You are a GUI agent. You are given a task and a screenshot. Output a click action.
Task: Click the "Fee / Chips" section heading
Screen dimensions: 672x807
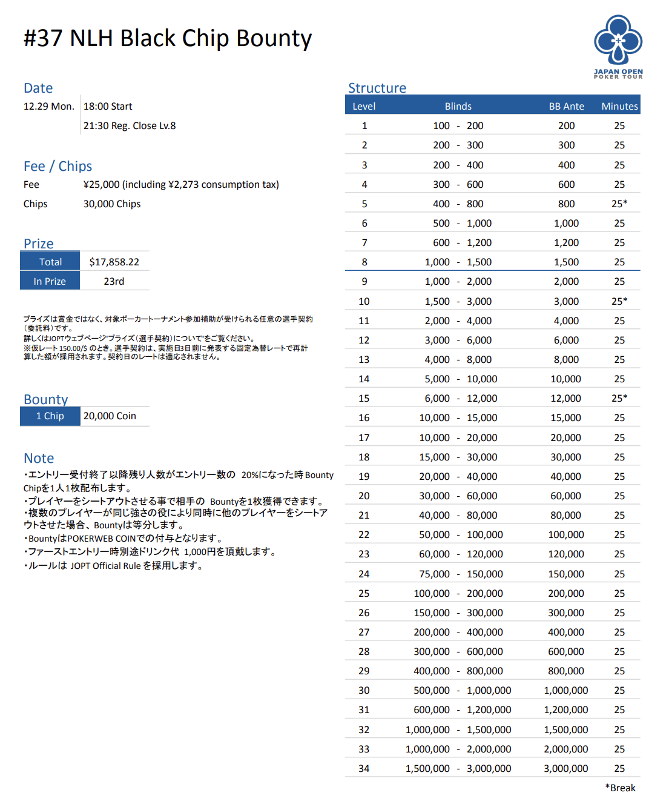pos(58,166)
